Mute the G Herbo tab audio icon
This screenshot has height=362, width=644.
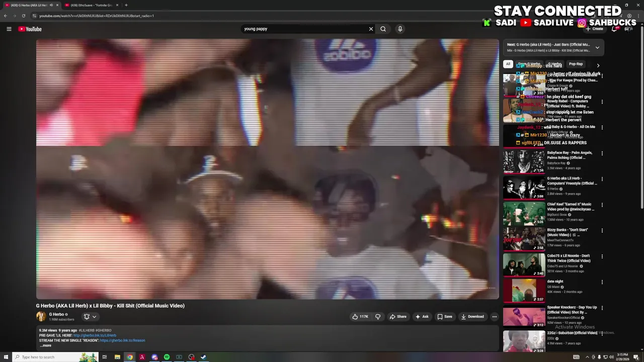pyautogui.click(x=51, y=5)
